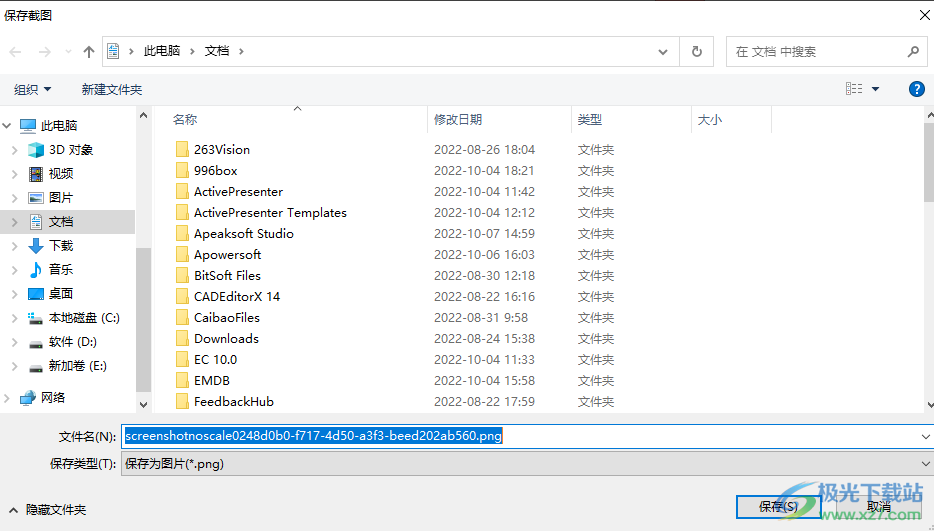Viewport: 934px width, 531px height.
Task: Open 本地磁盘 (C:) drive
Action: [x=84, y=318]
